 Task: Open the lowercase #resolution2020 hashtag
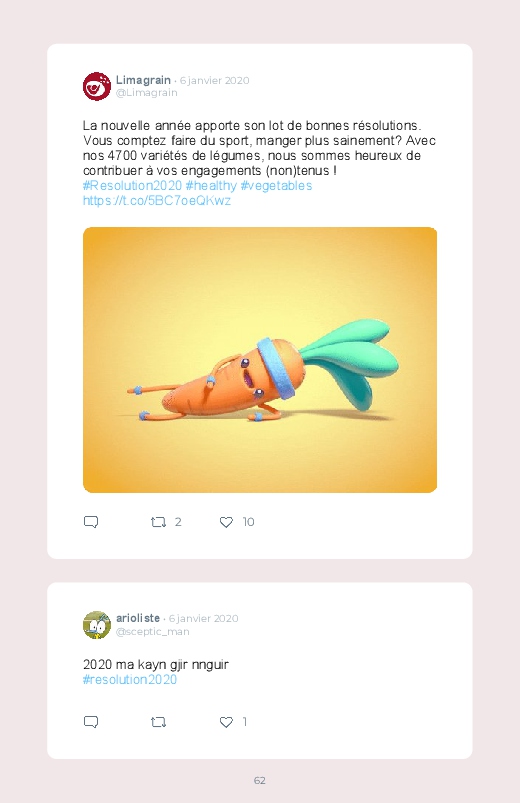click(130, 680)
